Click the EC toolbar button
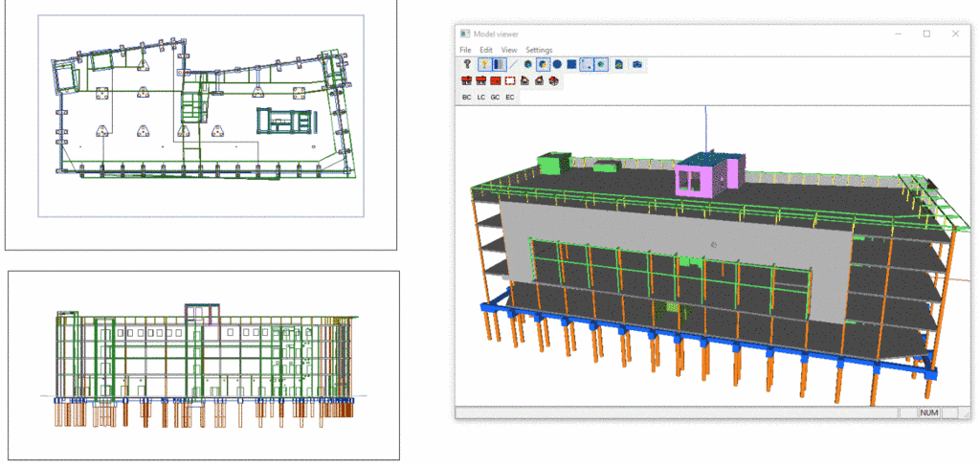Image resolution: width=980 pixels, height=466 pixels. pyautogui.click(x=510, y=98)
